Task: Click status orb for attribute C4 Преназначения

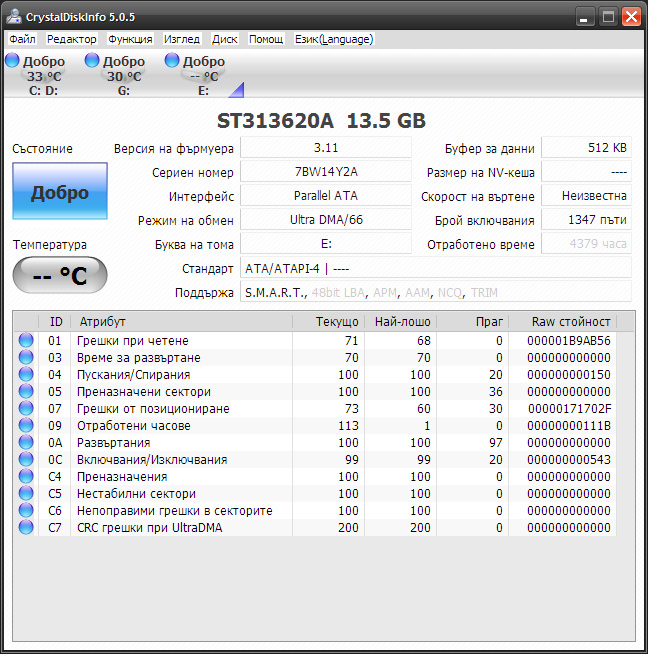Action: 26,476
